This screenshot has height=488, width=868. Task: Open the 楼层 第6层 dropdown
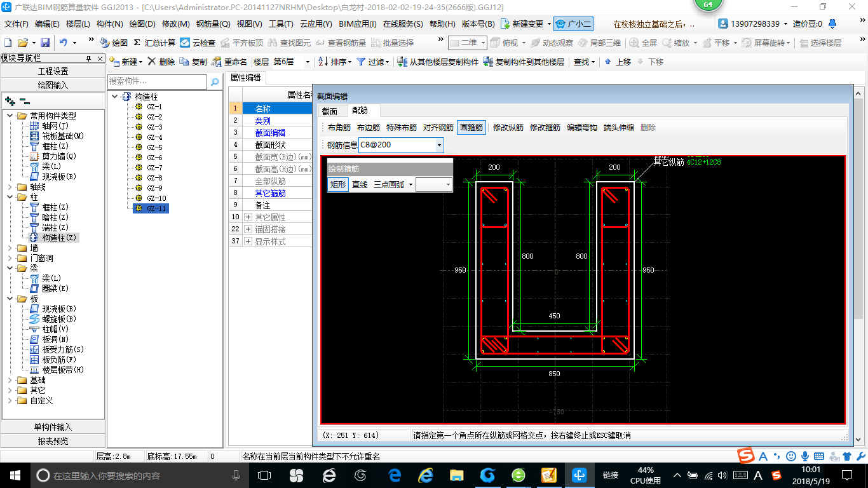[x=308, y=62]
